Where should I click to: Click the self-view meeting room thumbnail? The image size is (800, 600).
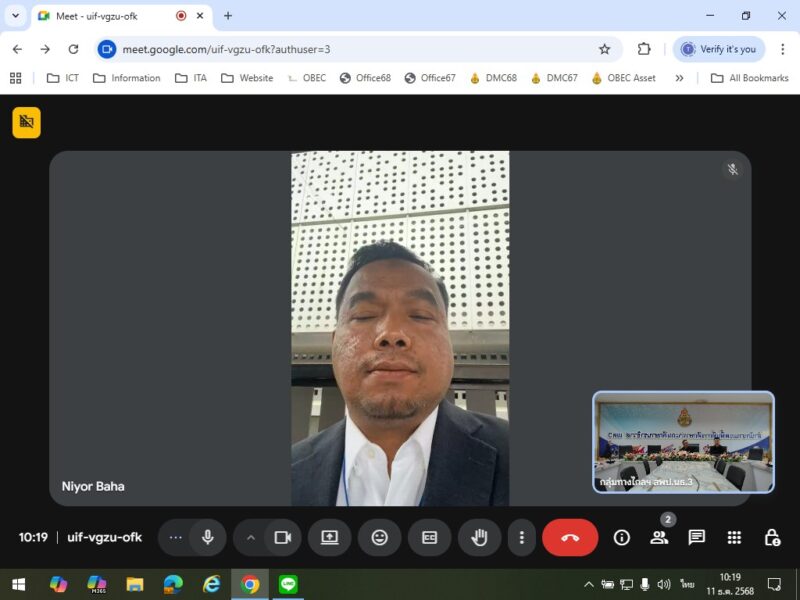click(683, 442)
